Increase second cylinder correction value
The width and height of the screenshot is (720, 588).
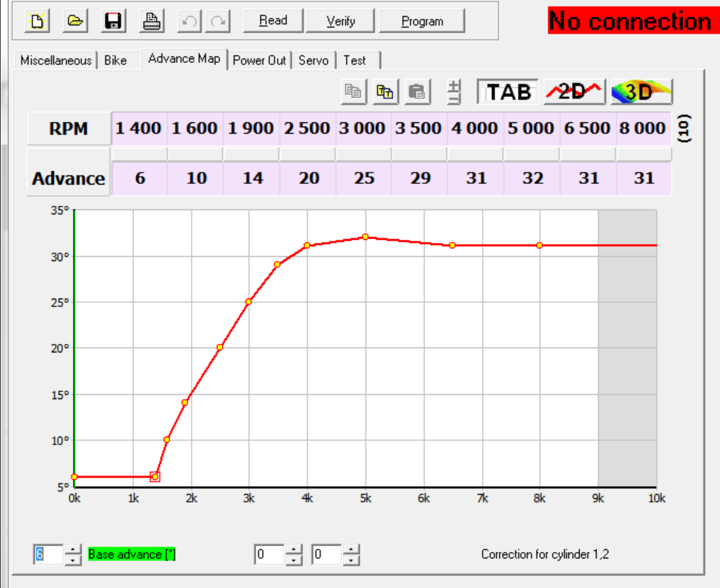click(351, 550)
